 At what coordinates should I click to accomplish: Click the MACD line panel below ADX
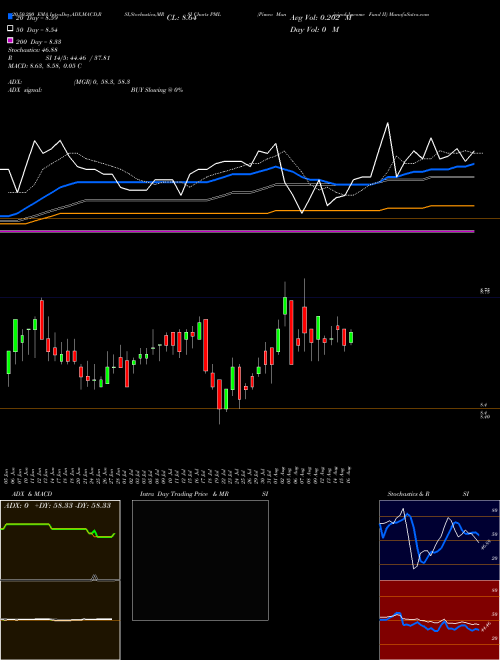click(x=60, y=620)
